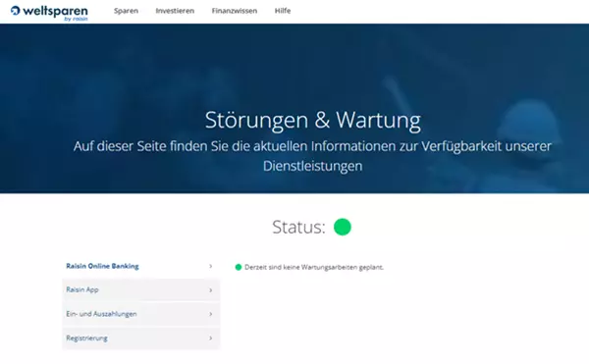Click chevron next to Raisin Online Banking
589x364 pixels.
[211, 266]
